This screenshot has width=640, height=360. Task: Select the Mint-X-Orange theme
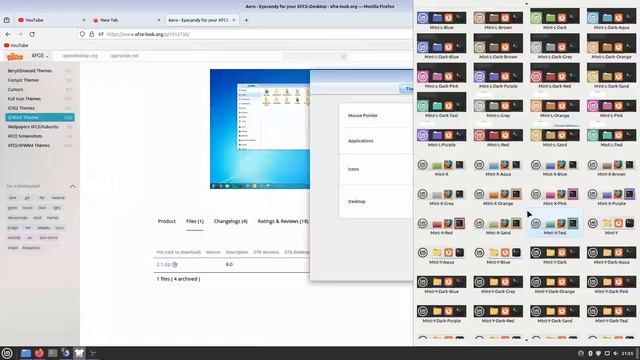498,197
